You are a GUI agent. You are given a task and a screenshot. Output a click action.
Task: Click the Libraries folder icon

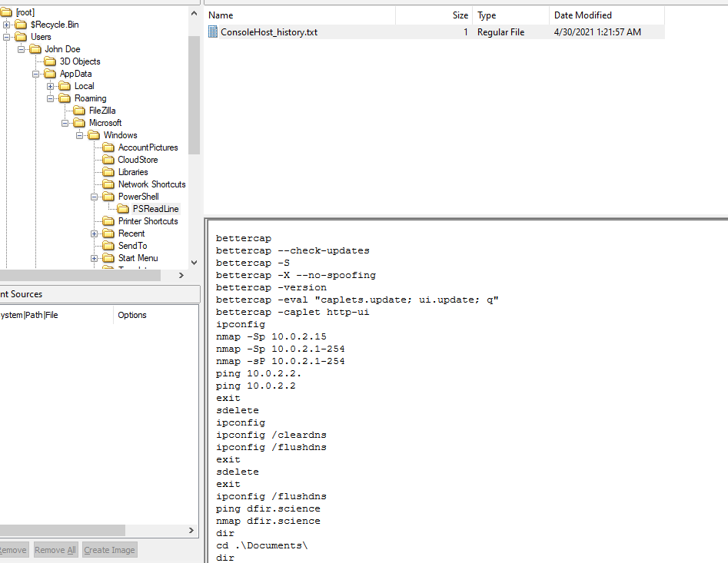pos(108,172)
